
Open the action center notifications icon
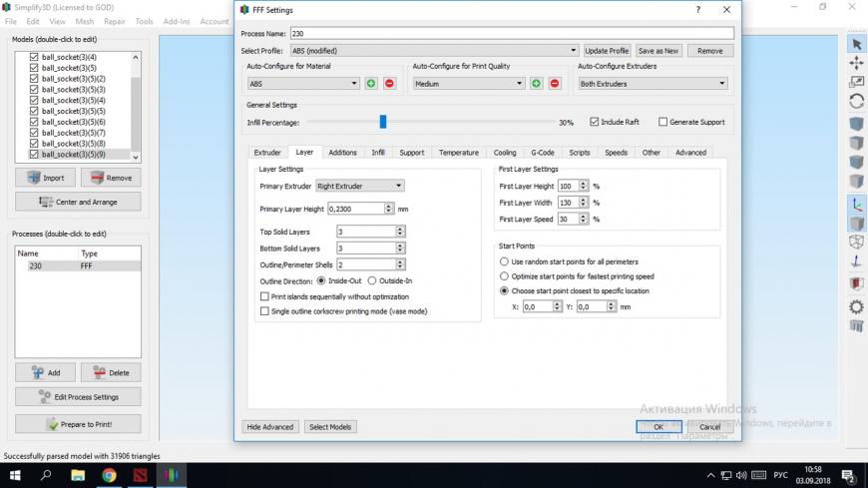[848, 475]
